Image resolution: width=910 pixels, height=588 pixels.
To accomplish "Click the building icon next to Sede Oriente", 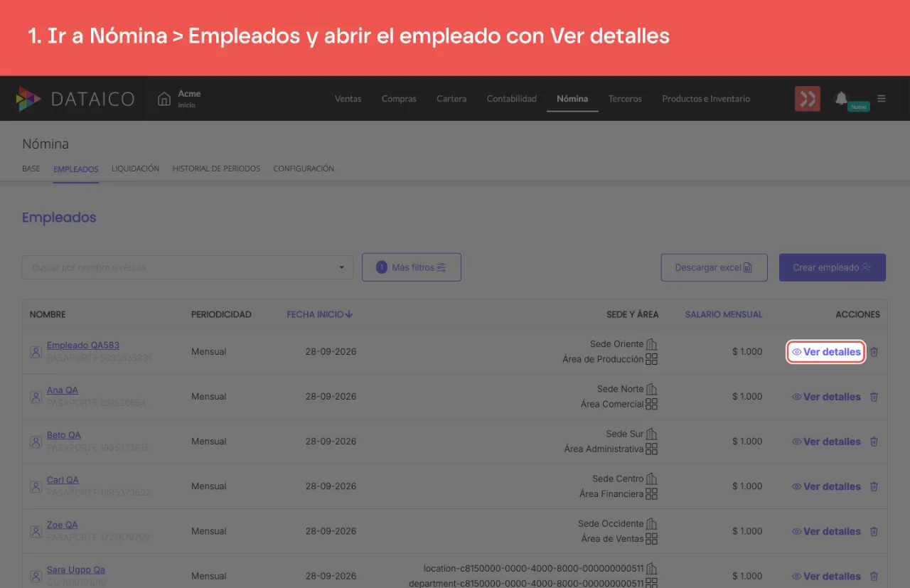I will click(x=651, y=344).
